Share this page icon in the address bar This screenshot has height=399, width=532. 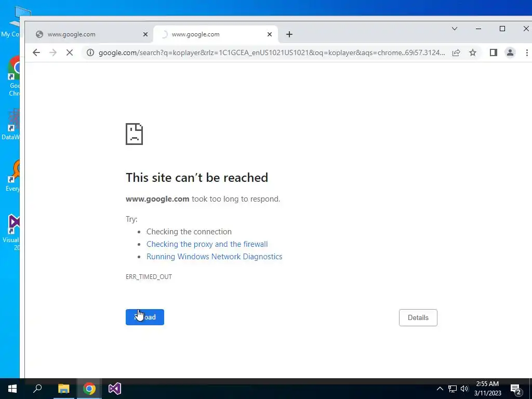pyautogui.click(x=456, y=52)
